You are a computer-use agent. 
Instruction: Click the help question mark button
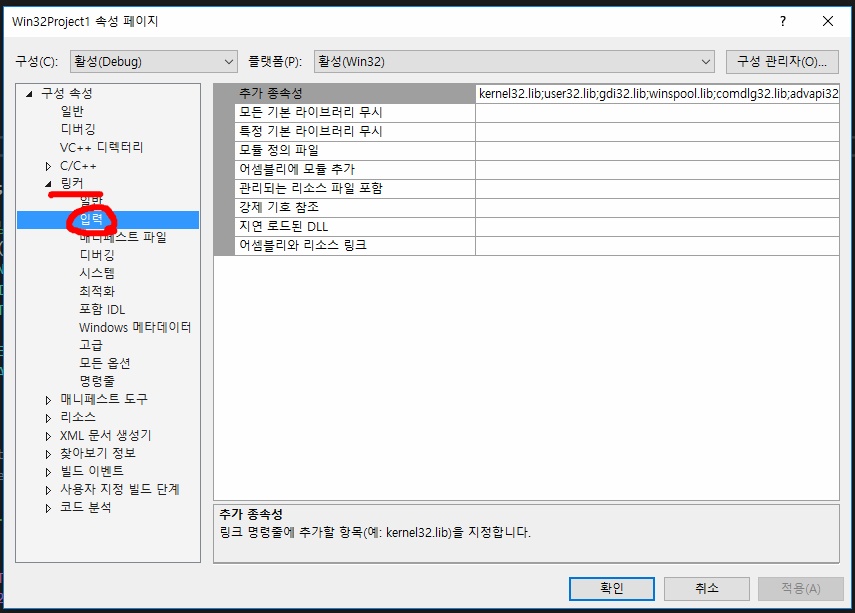point(783,21)
